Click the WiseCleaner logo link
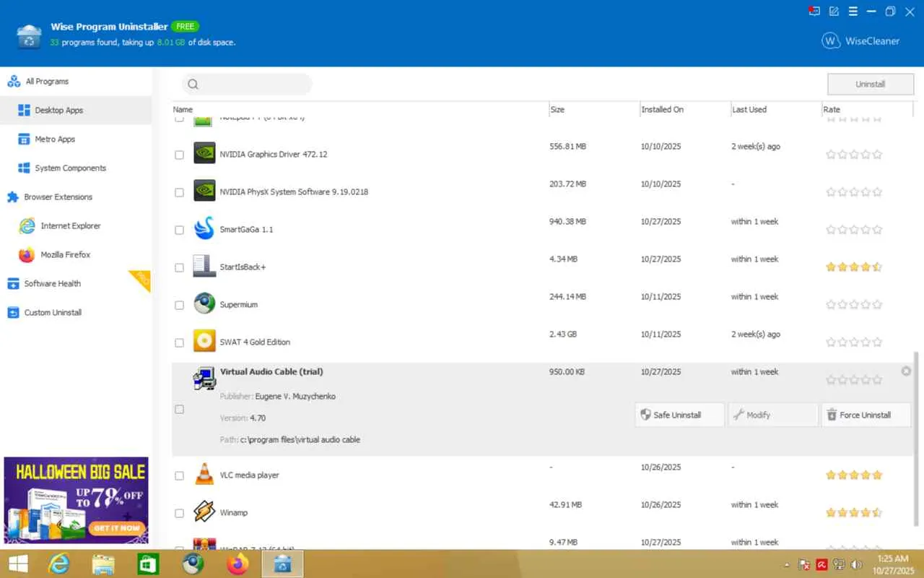This screenshot has height=578, width=924. (x=860, y=41)
